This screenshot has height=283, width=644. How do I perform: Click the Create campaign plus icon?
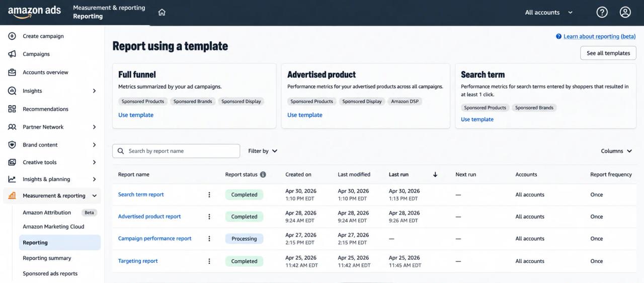pyautogui.click(x=12, y=36)
